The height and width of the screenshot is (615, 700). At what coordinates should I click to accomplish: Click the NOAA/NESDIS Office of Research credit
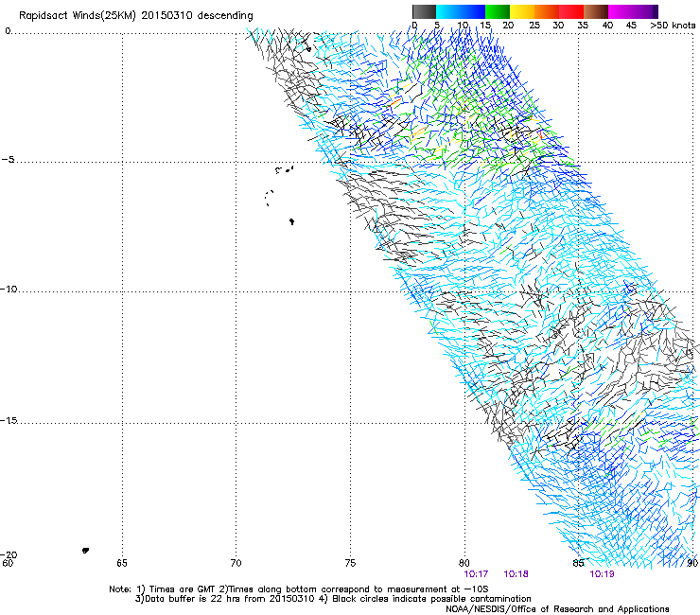(557, 609)
